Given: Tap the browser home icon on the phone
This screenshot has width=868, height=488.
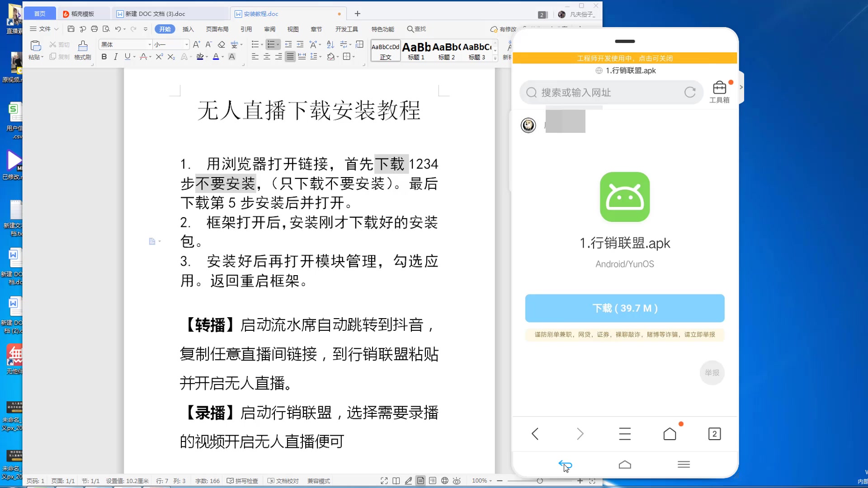Looking at the screenshot, I should [670, 434].
